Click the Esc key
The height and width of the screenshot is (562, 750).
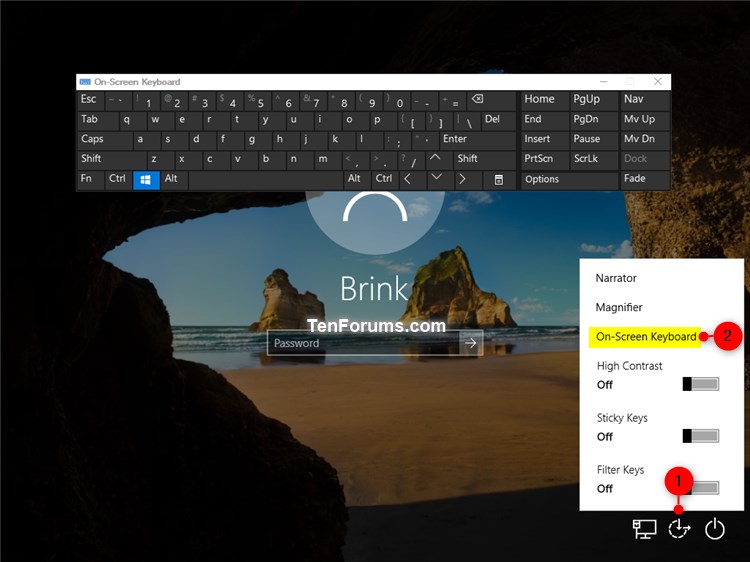(x=90, y=101)
